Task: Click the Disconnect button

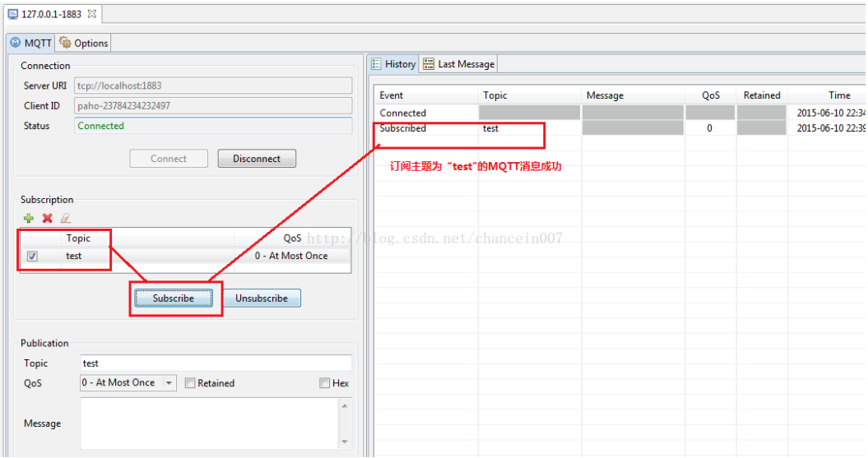Action: pyautogui.click(x=257, y=159)
